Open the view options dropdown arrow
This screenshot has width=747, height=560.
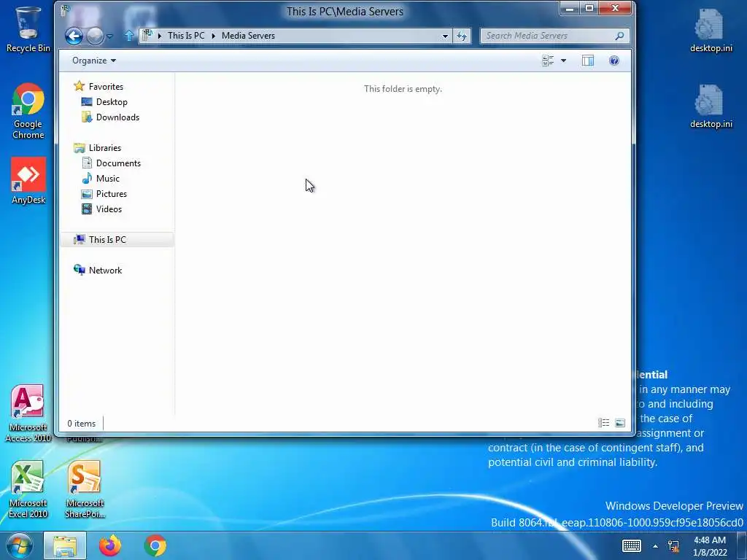[x=564, y=61]
